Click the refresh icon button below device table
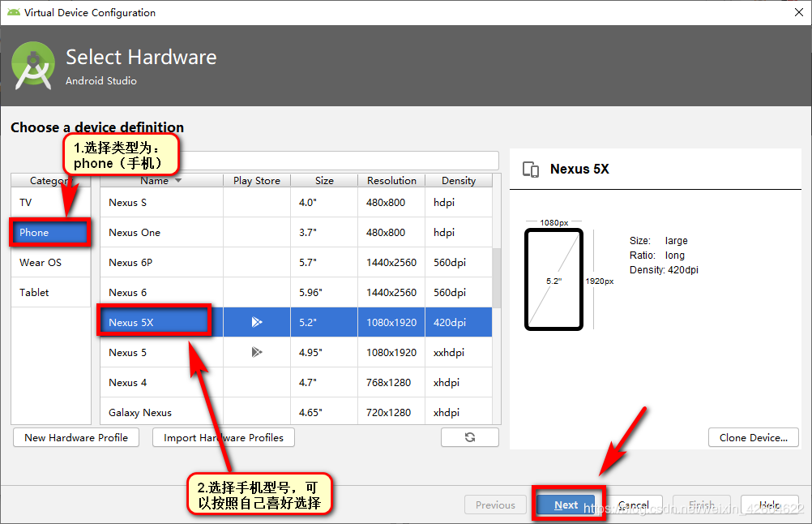The width and height of the screenshot is (812, 524). 470,437
